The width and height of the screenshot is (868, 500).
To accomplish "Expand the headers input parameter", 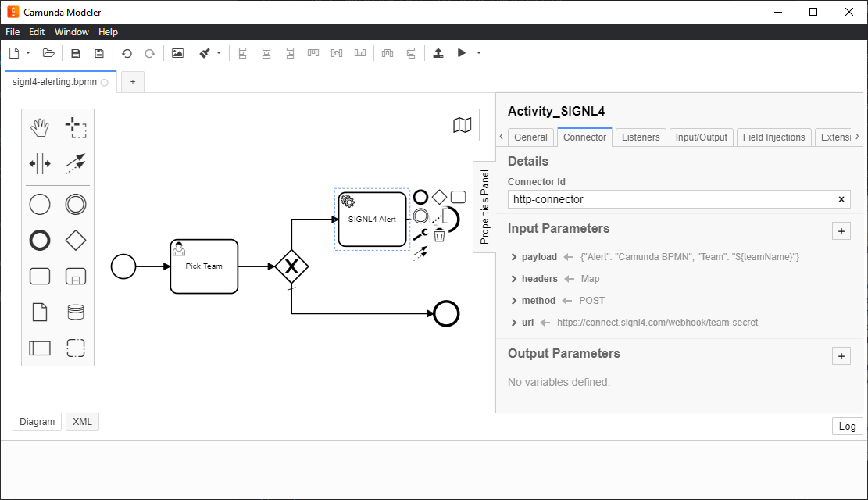I will point(514,279).
